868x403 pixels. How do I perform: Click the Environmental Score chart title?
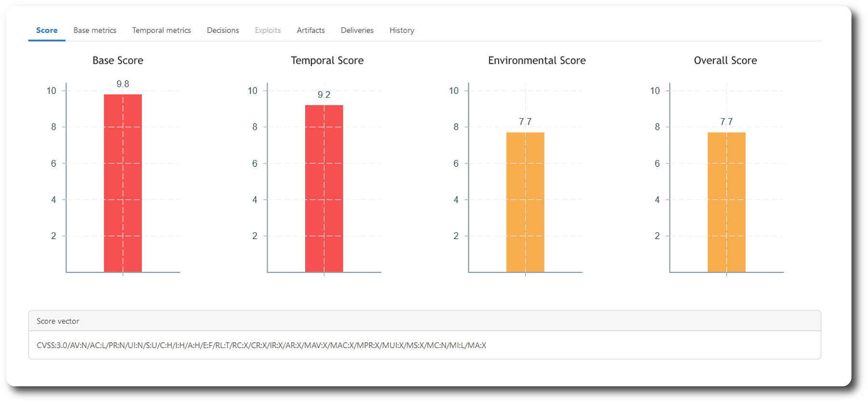tap(537, 61)
